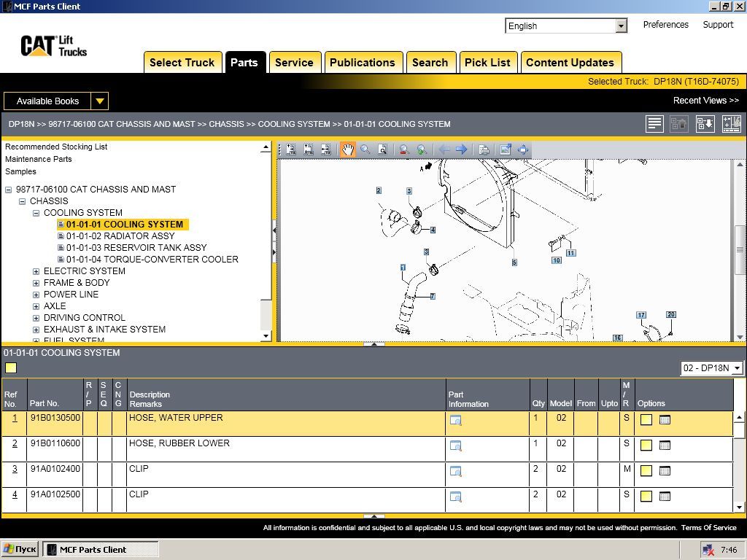
Task: Expand DRIVING CONTROL tree node
Action: click(x=36, y=318)
